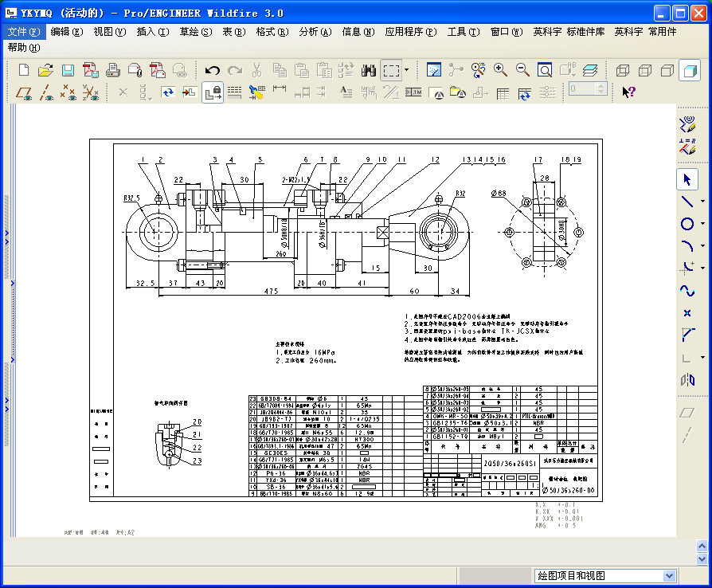The height and width of the screenshot is (588, 712).
Task: Toggle datum plane display
Action: click(25, 92)
